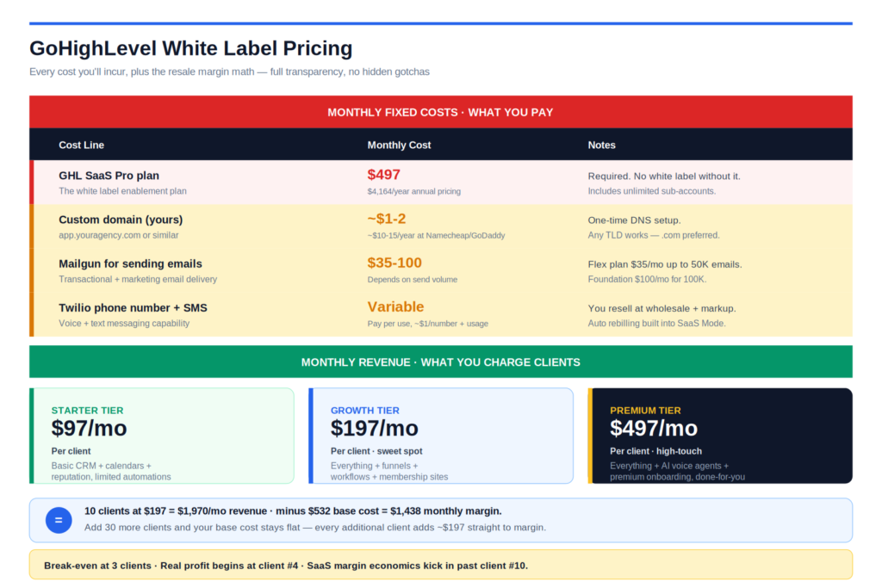This screenshot has width=882, height=588.
Task: Click the blue equals sign circle icon
Action: (x=59, y=520)
